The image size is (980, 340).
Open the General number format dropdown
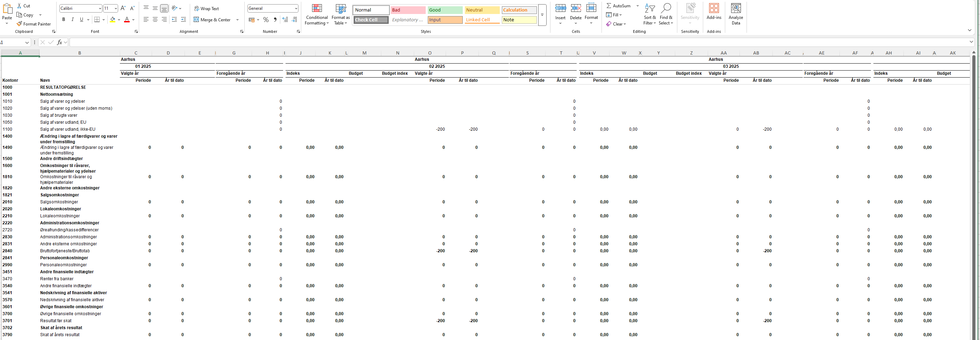(296, 8)
